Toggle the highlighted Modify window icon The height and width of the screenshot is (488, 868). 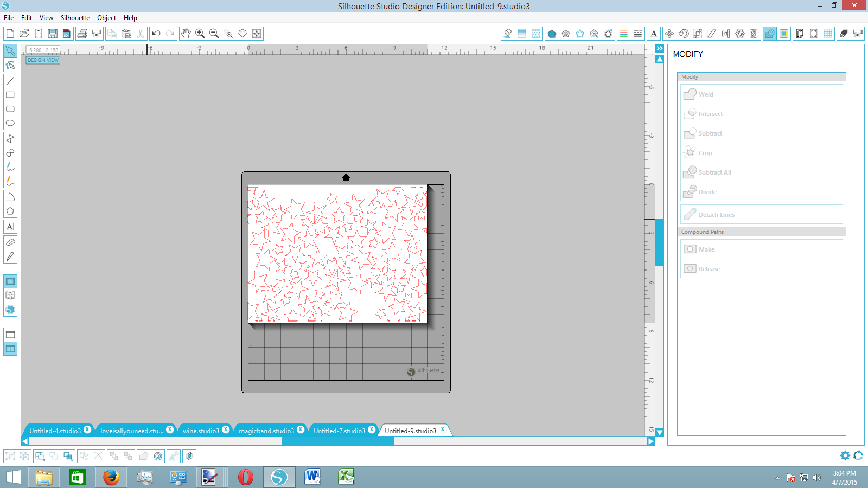770,34
